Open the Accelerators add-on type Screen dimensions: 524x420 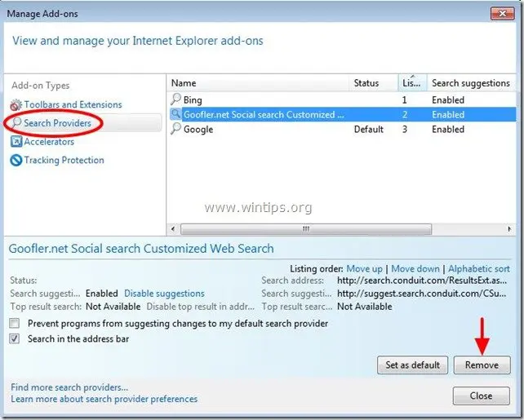(49, 142)
